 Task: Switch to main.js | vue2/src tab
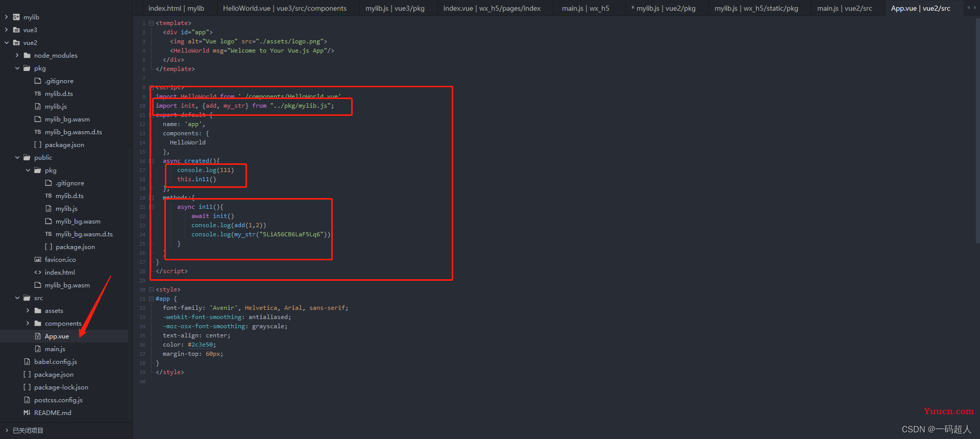[845, 8]
